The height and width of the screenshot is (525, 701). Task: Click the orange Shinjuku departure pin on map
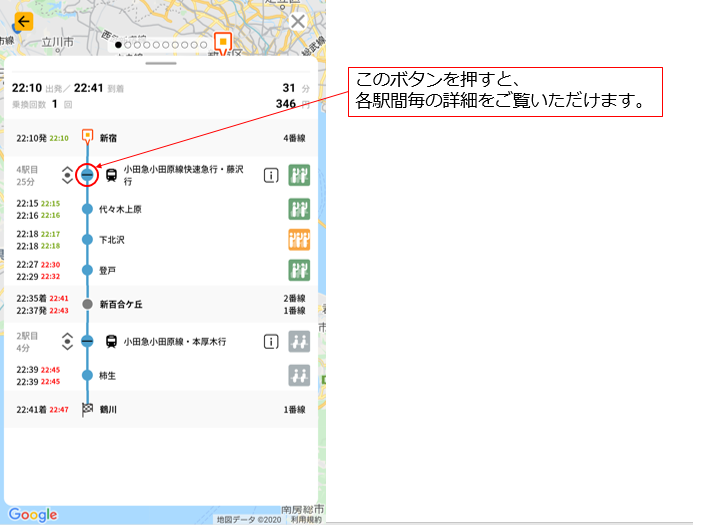point(223,42)
